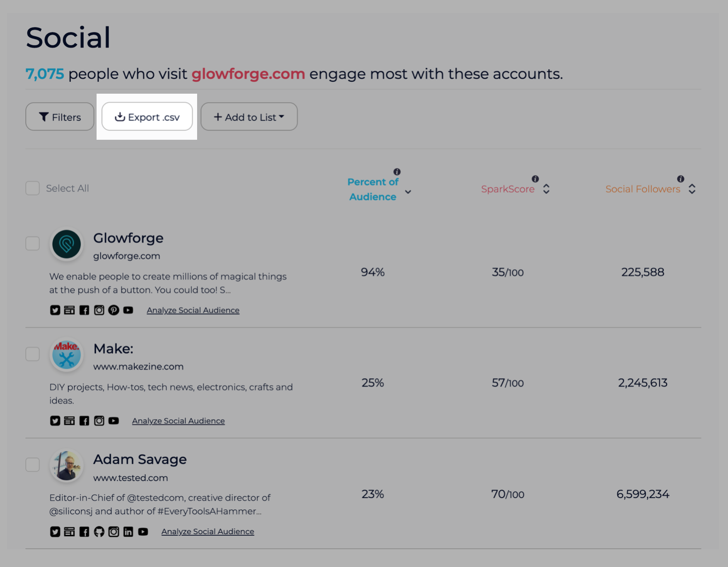Click the Adam Savage profile picture
This screenshot has height=567, width=728.
[x=66, y=466]
